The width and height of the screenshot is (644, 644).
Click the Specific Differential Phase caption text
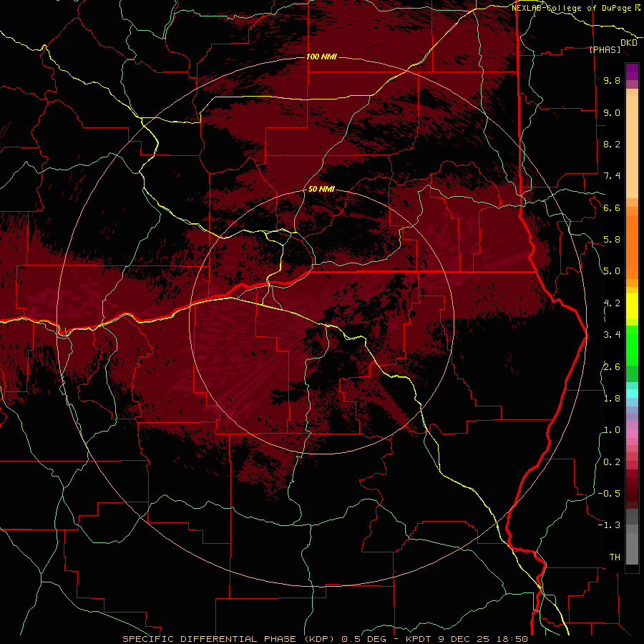tap(325, 639)
